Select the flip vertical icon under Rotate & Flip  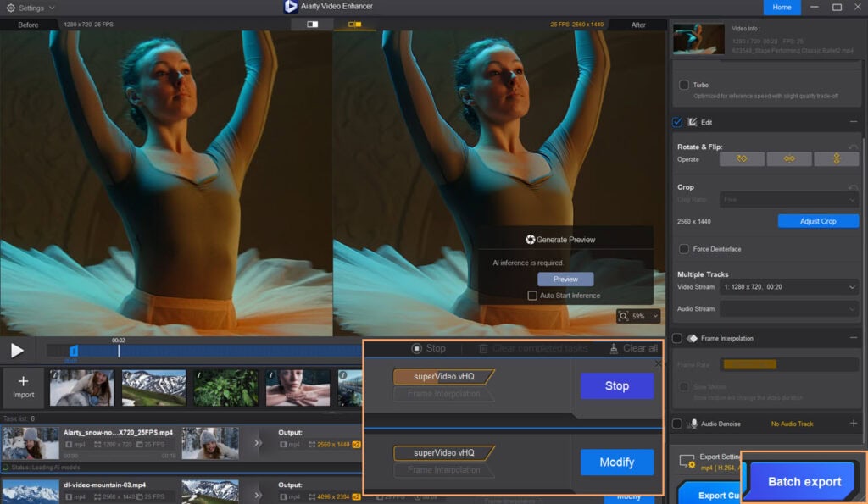837,159
